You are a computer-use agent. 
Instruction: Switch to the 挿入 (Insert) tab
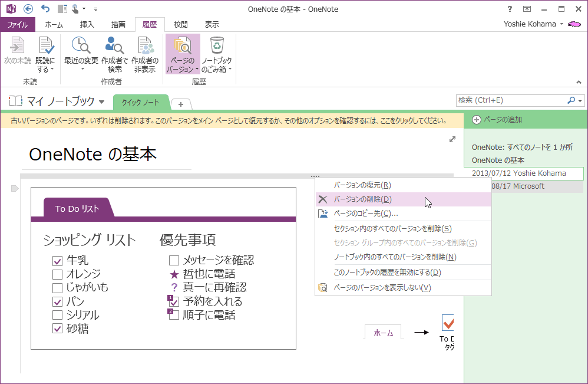pyautogui.click(x=87, y=24)
